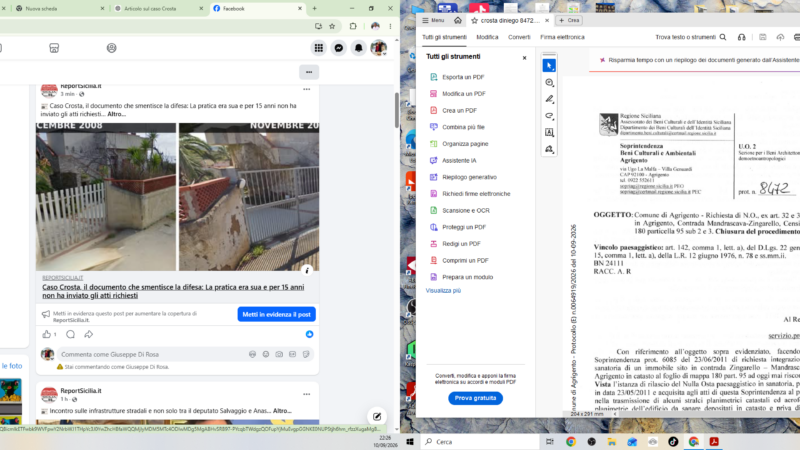This screenshot has width=800, height=450.
Task: Click the Crea button in Acrobat
Action: coord(569,20)
